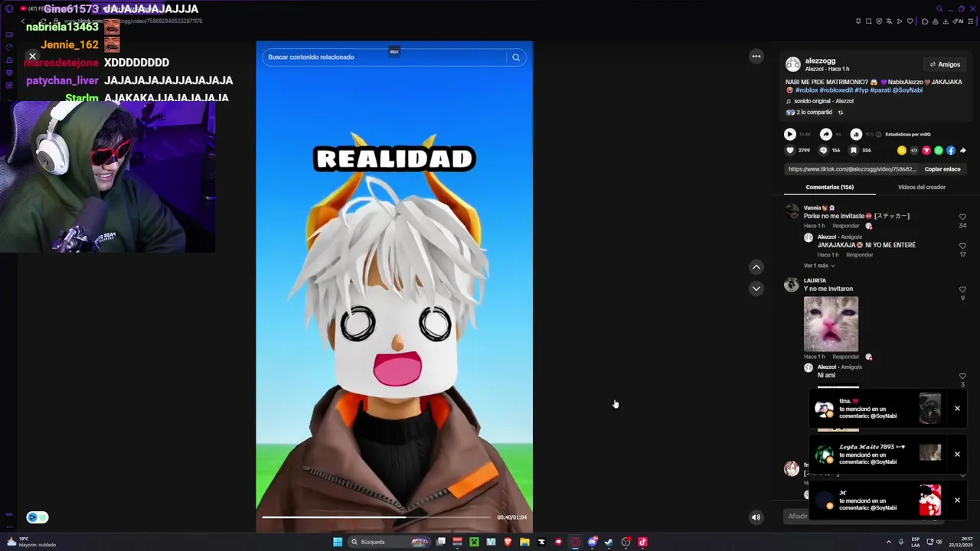This screenshot has width=980, height=551.
Task: Open the alezzogg profile name
Action: pos(820,61)
